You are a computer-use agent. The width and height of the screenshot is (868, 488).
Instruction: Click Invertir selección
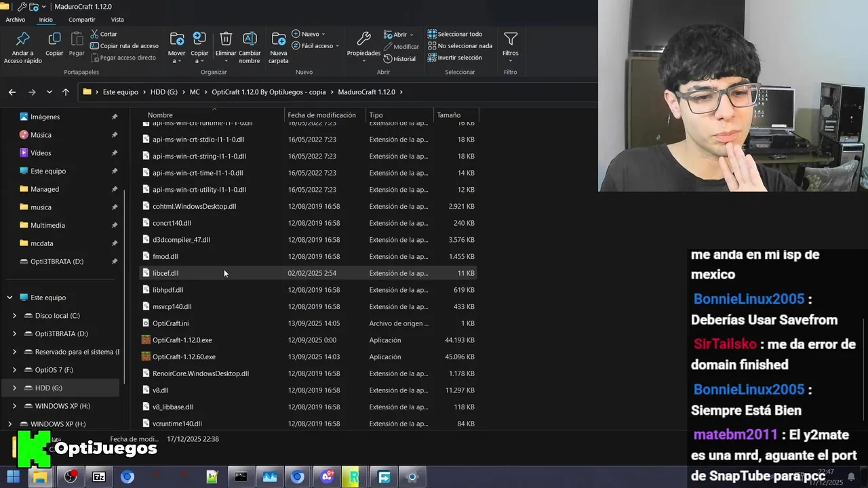click(x=454, y=58)
